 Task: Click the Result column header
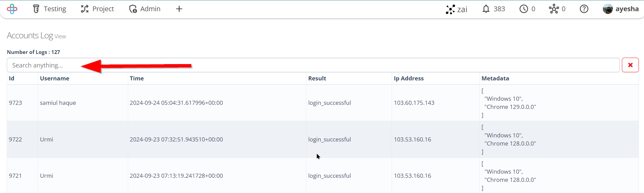pyautogui.click(x=317, y=78)
